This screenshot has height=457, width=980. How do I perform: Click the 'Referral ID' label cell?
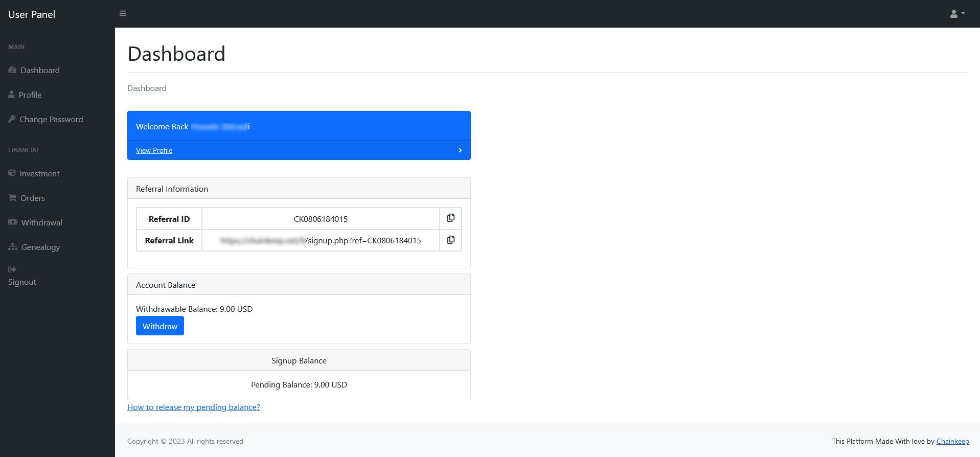[x=169, y=219]
